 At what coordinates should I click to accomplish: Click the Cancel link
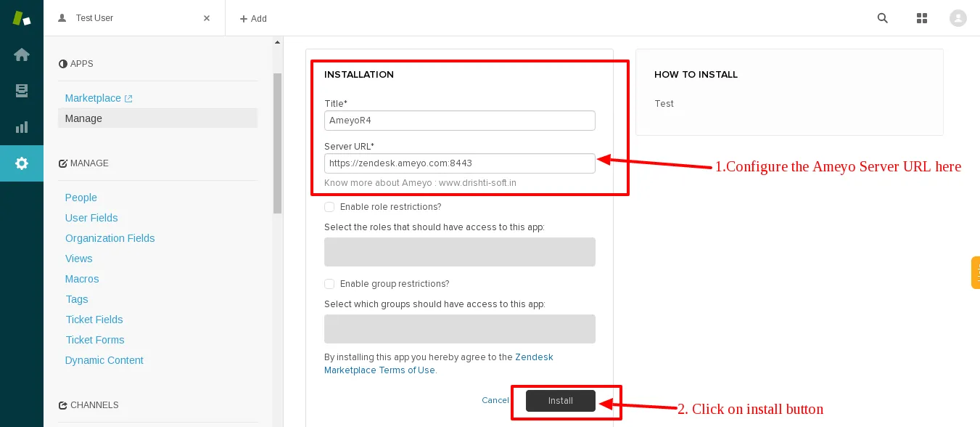pyautogui.click(x=495, y=401)
